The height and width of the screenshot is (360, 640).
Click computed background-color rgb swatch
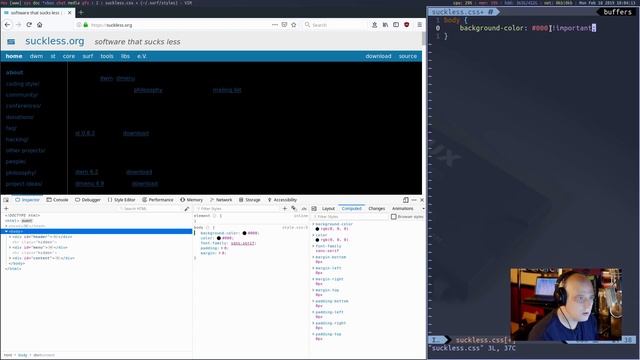point(317,229)
